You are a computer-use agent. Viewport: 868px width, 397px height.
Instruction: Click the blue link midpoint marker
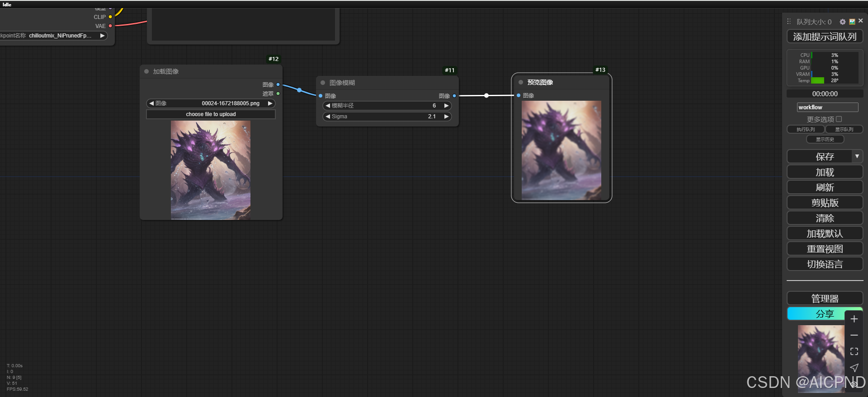coord(299,90)
